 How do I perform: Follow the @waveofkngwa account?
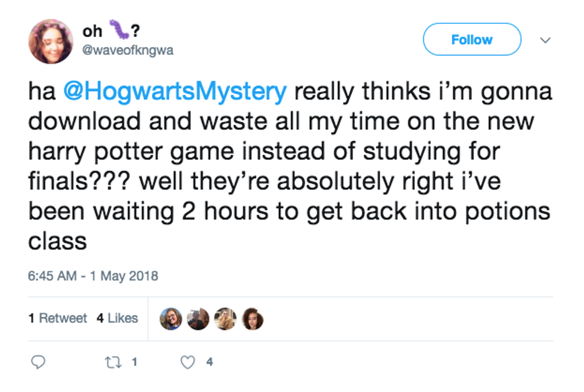[471, 39]
